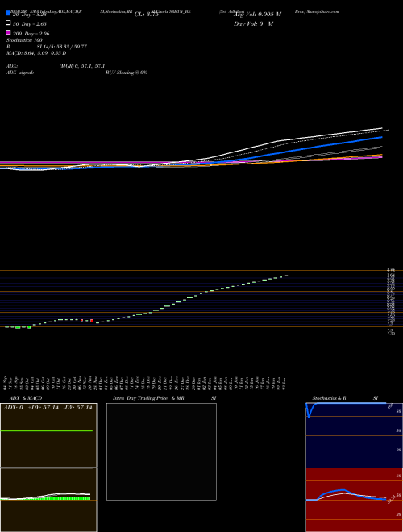
Task: Select the 20 Day moving average value text
Action: coord(29,15)
